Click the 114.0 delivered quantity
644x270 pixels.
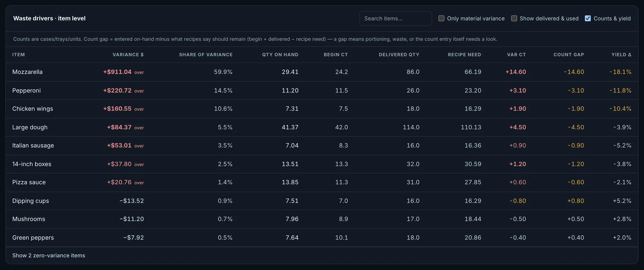[411, 127]
